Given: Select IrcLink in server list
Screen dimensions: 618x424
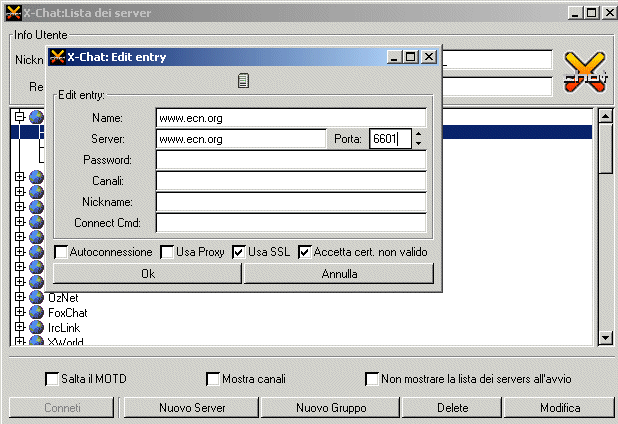Looking at the screenshot, I should tap(64, 327).
